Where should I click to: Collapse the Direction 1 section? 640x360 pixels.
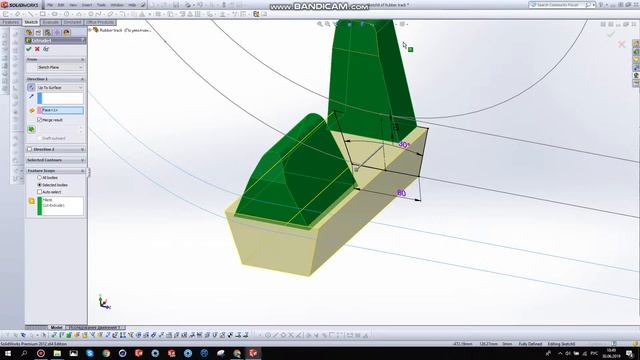click(82, 79)
